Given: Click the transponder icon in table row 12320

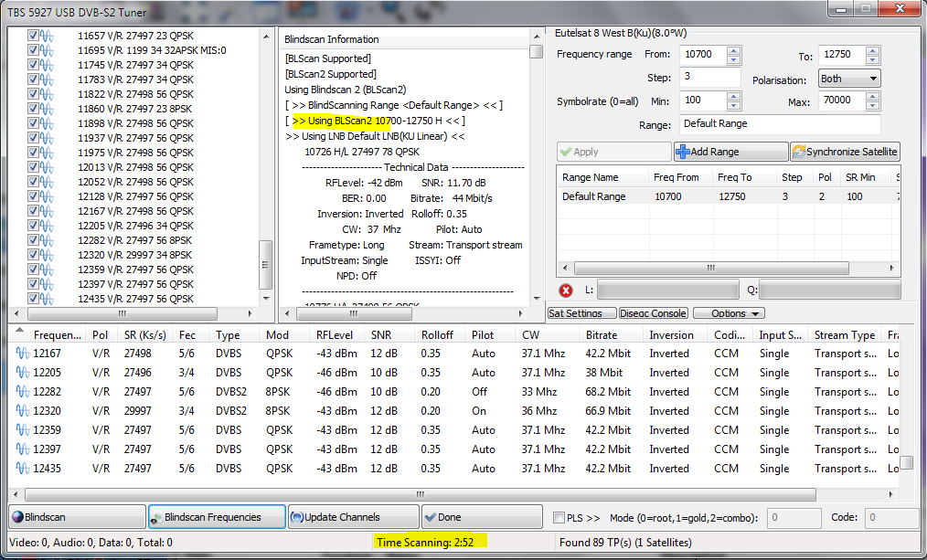Looking at the screenshot, I should point(23,411).
